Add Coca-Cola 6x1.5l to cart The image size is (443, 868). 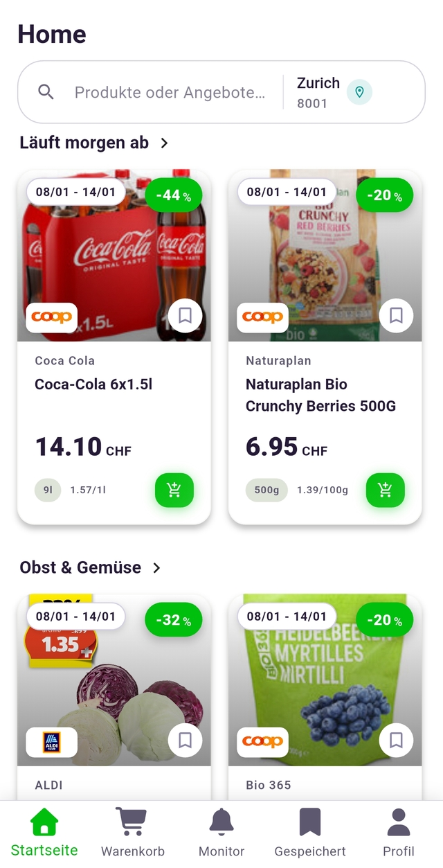click(x=174, y=490)
